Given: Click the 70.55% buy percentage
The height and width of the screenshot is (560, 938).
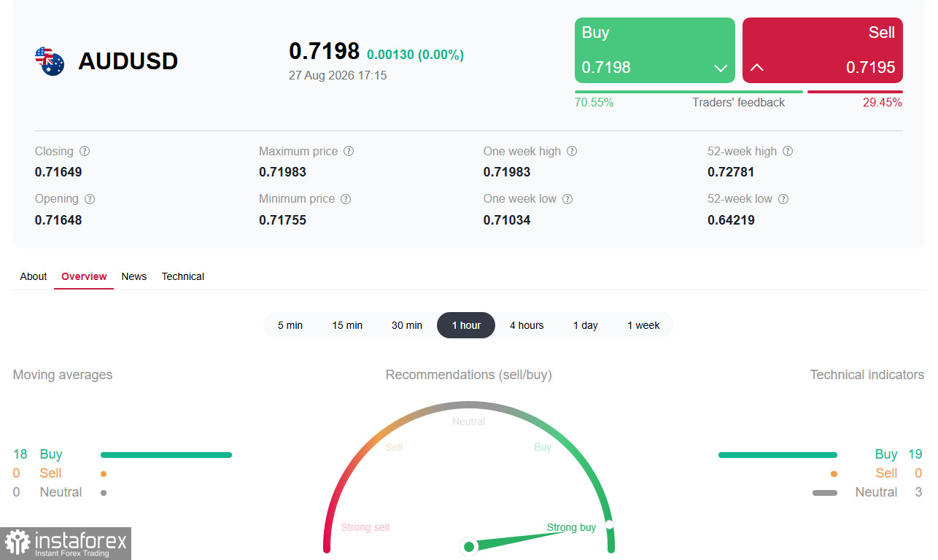Looking at the screenshot, I should (594, 103).
